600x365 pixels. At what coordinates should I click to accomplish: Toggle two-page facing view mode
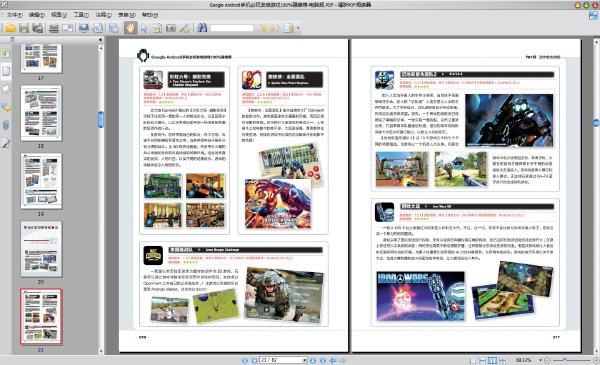tap(492, 360)
